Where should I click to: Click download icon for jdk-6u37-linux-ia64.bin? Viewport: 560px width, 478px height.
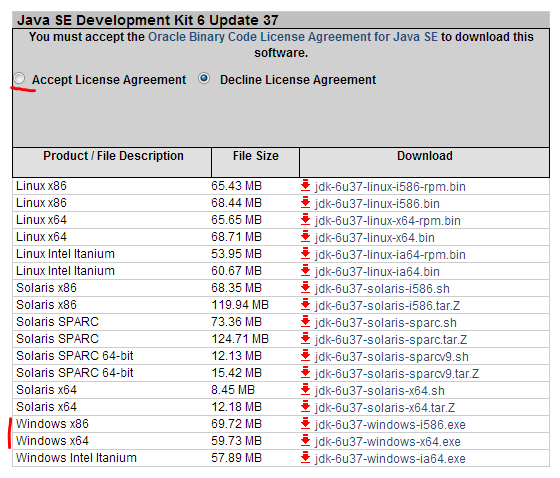point(305,271)
